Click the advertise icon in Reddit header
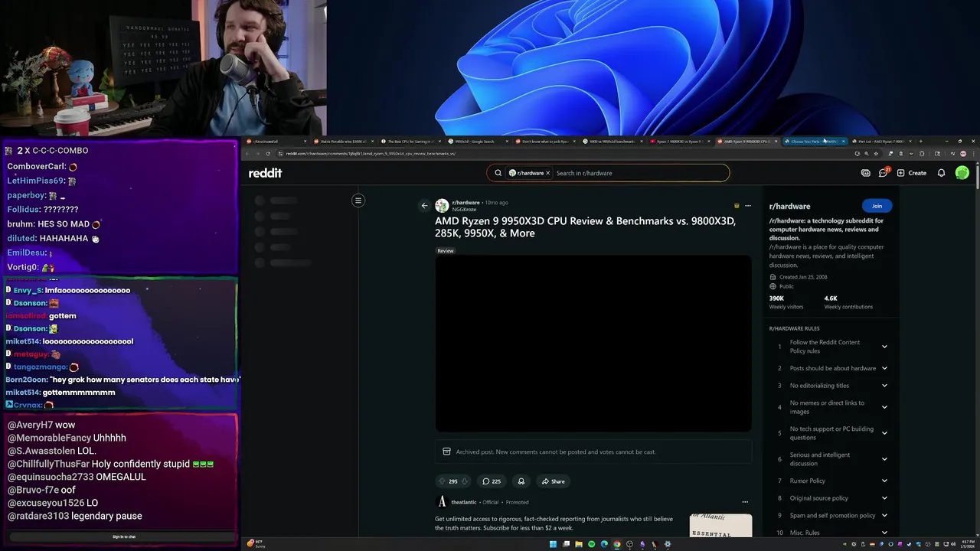Image resolution: width=980 pixels, height=551 pixels. [x=866, y=173]
